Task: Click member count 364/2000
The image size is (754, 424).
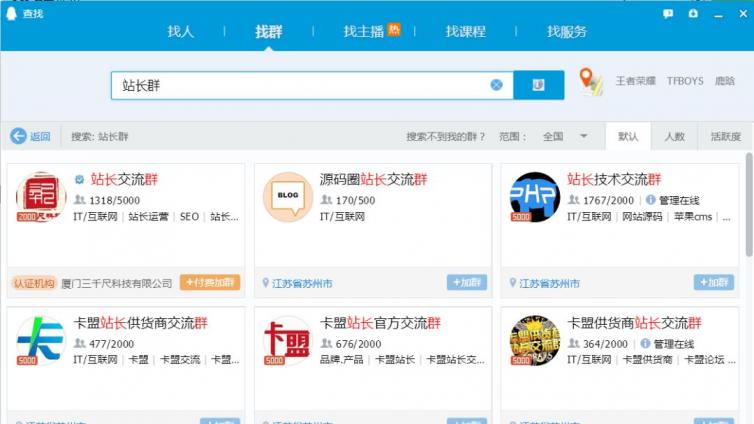Action: (605, 344)
